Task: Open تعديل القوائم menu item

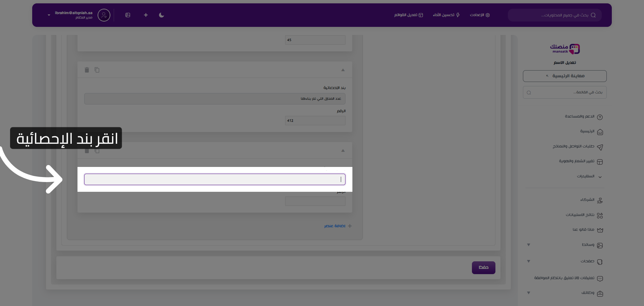Action: click(409, 15)
